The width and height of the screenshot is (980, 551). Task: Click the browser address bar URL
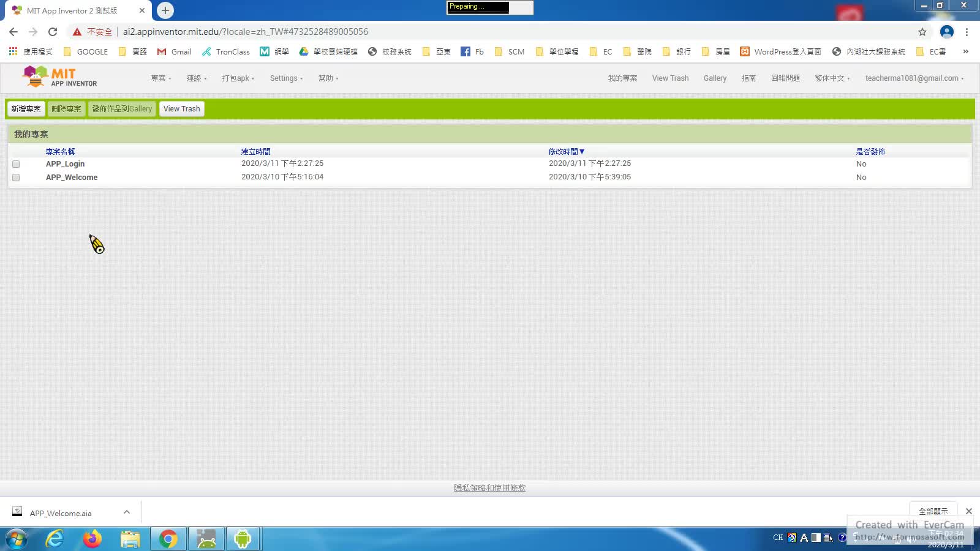[x=245, y=32]
